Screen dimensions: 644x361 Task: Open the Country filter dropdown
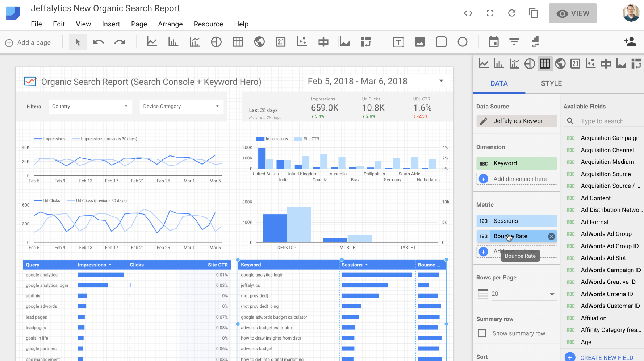[90, 106]
